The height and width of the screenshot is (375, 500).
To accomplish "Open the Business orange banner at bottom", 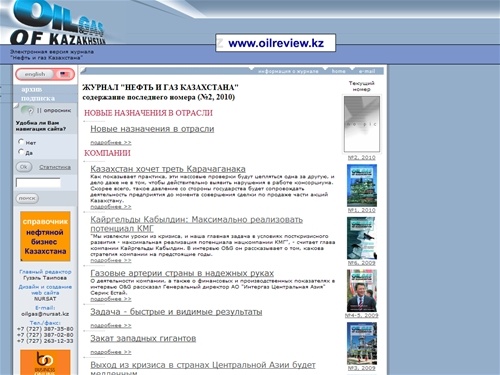I will (45, 362).
